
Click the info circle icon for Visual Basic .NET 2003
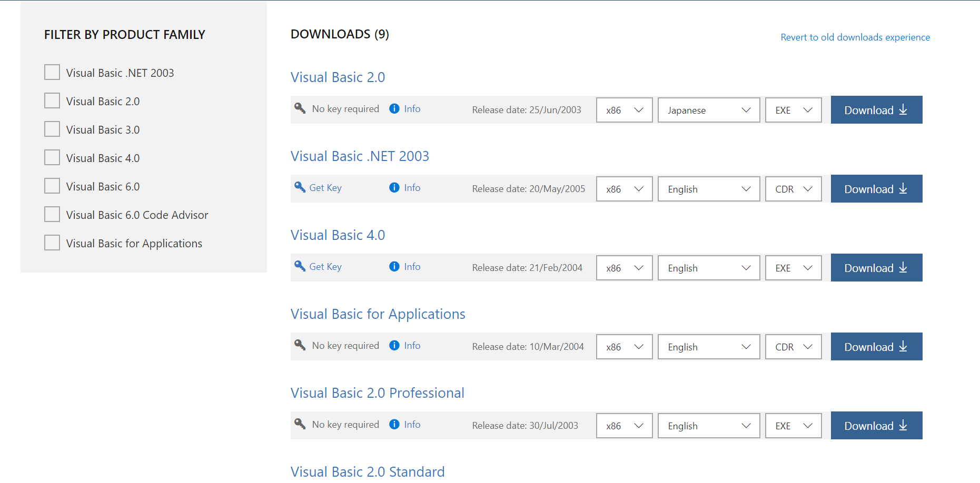(x=394, y=187)
